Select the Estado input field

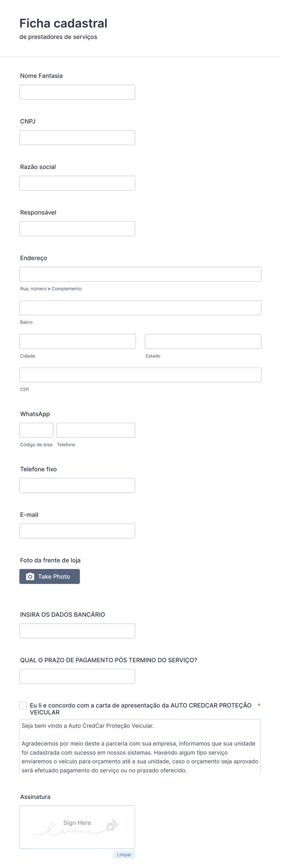(x=203, y=341)
